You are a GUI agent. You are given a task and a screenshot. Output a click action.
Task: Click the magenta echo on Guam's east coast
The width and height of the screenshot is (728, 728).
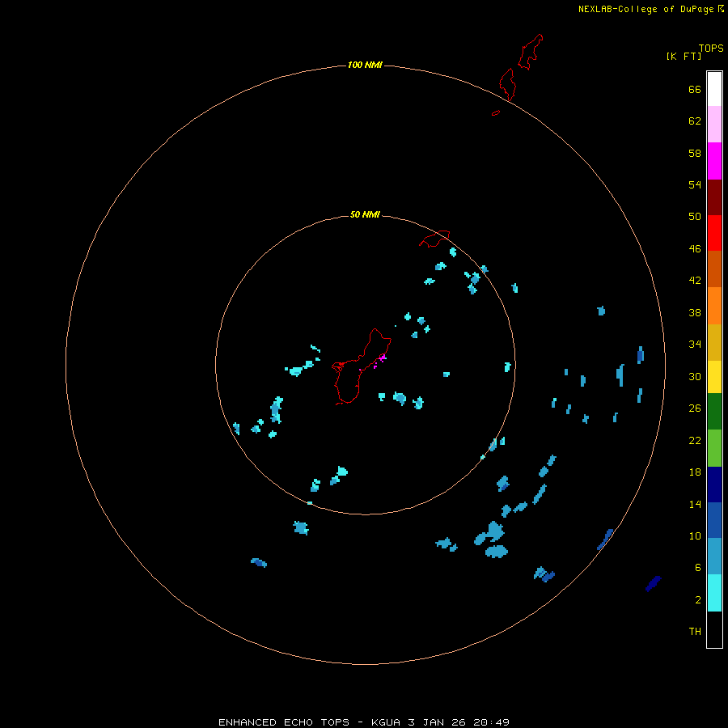point(382,358)
